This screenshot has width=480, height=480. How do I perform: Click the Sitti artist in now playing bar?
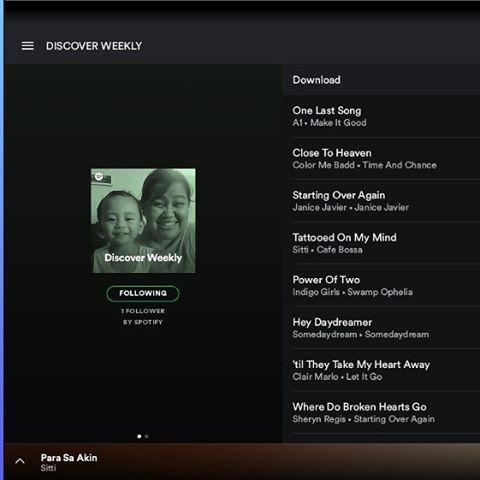[x=48, y=468]
